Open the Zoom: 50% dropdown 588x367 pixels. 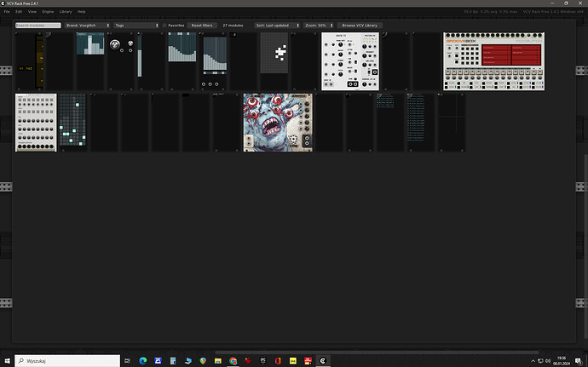pos(319,26)
